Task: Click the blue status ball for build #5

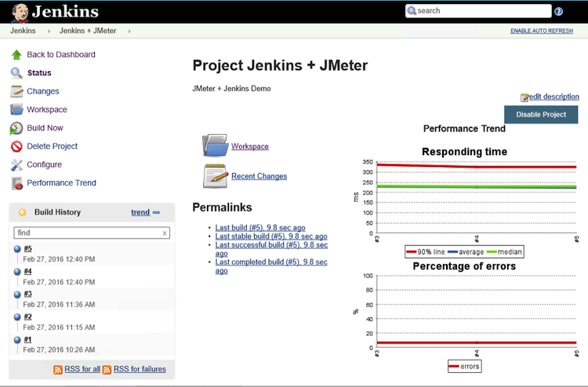Action: tap(17, 249)
